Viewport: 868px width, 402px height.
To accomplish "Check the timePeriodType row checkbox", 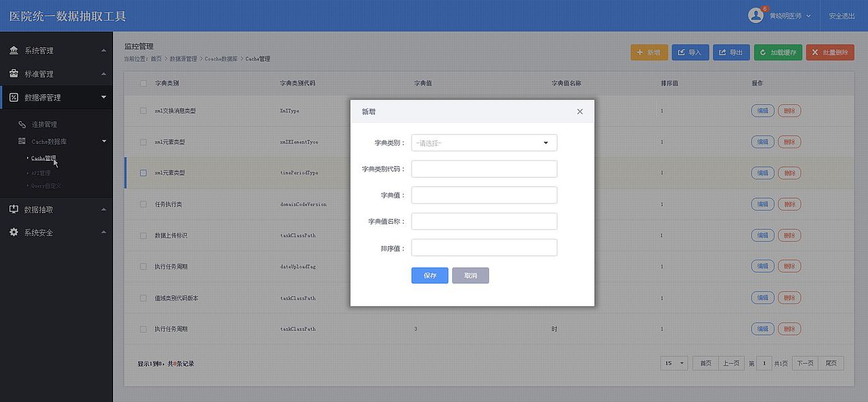I will pos(143,173).
